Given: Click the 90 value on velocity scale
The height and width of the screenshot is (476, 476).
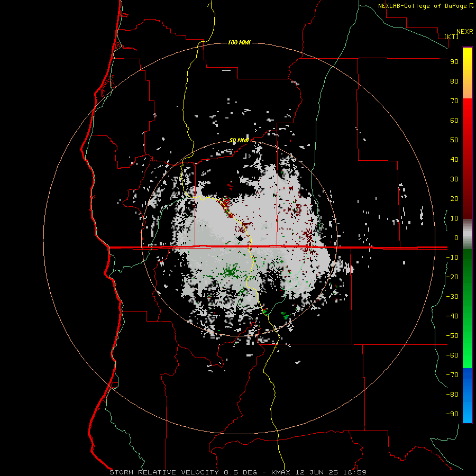Looking at the screenshot, I should (454, 62).
